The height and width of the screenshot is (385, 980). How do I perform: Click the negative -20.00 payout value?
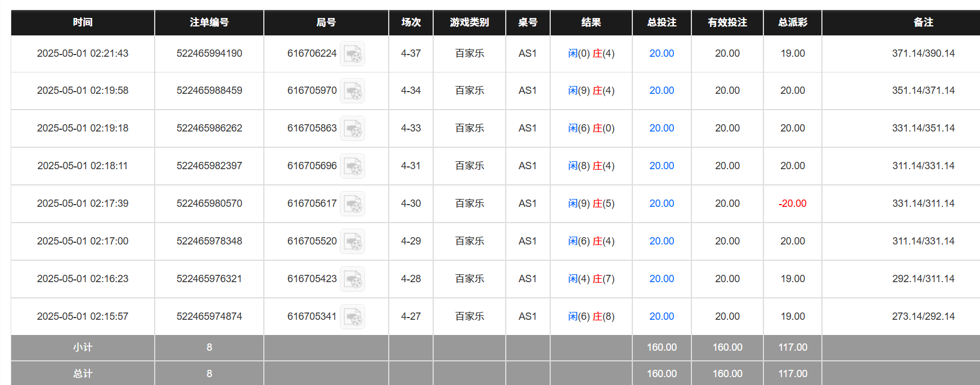793,203
